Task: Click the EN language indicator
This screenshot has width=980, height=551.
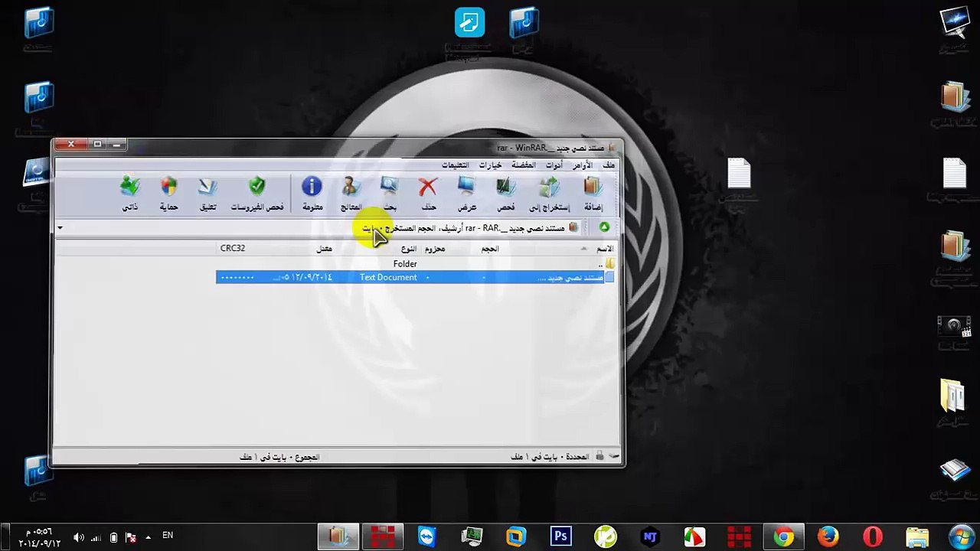Action: (x=168, y=536)
